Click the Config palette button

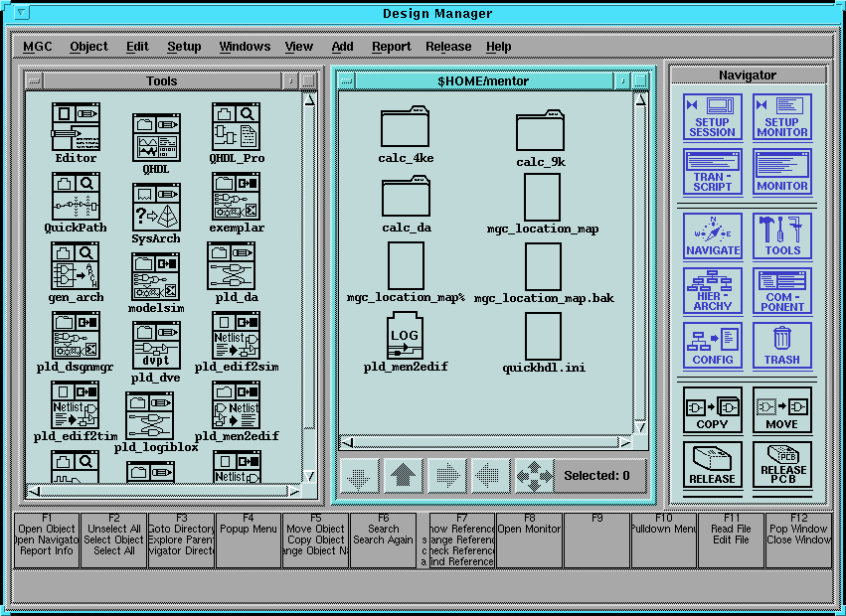(x=712, y=346)
